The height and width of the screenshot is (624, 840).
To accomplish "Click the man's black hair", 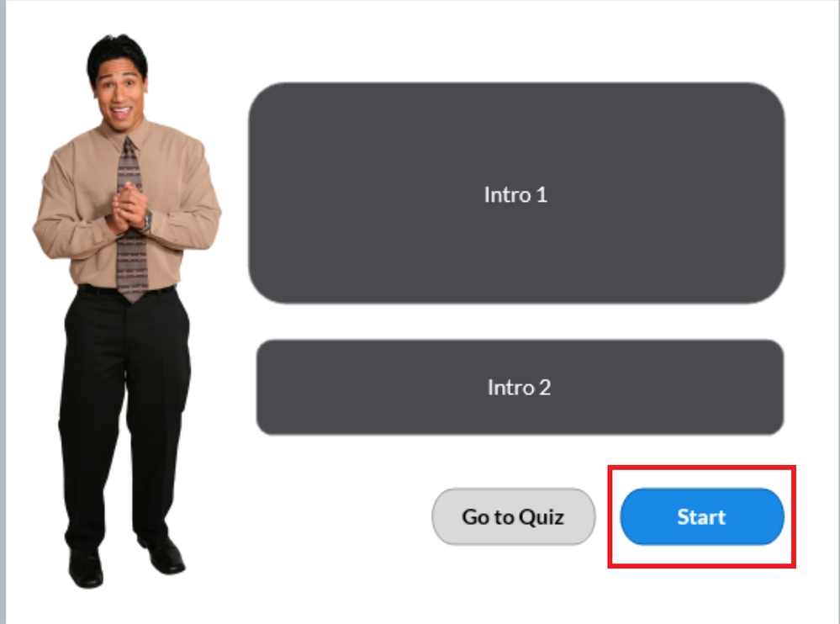I will 118,54.
